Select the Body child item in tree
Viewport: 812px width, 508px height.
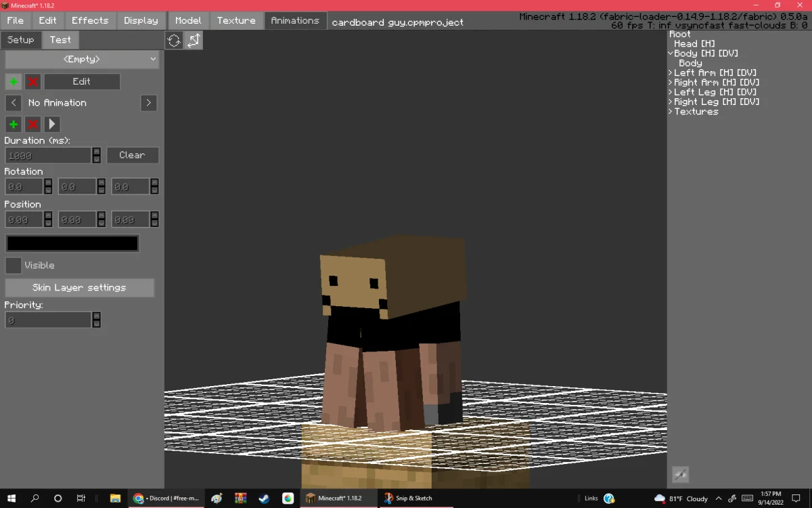(x=690, y=63)
